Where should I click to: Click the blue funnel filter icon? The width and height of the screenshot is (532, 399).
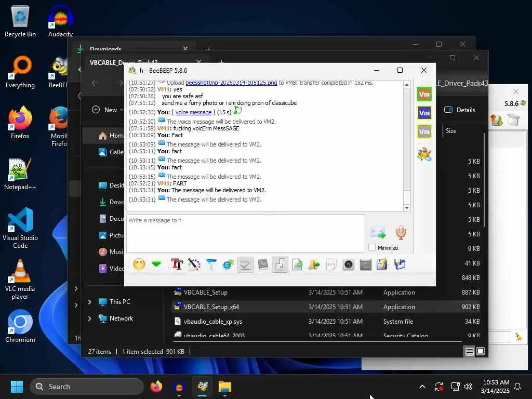click(x=211, y=264)
